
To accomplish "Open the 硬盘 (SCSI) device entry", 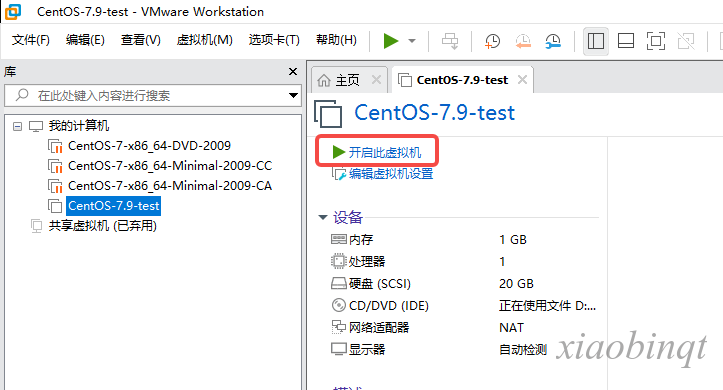I will [371, 284].
